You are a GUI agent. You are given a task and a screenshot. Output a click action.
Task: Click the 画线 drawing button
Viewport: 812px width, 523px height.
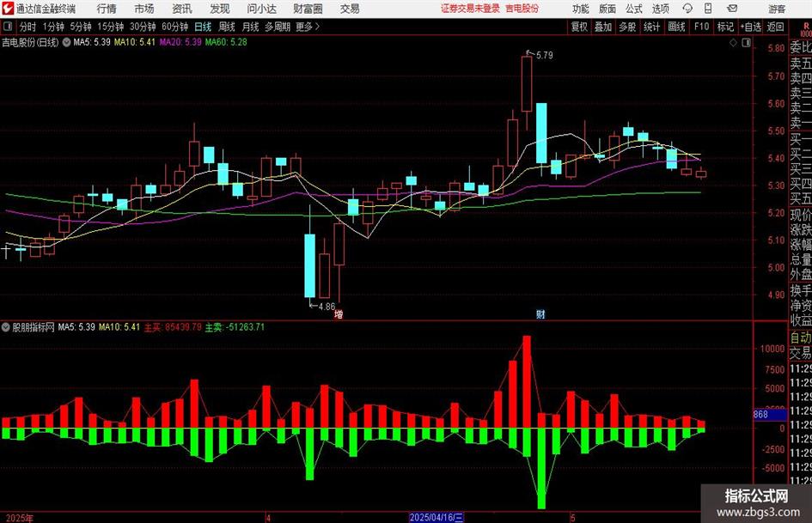[x=676, y=27]
